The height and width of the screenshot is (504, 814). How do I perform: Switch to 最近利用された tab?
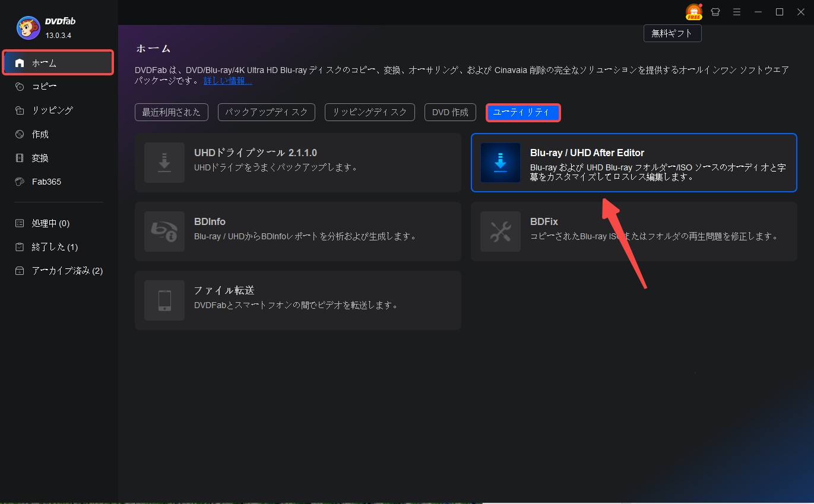[x=172, y=112]
